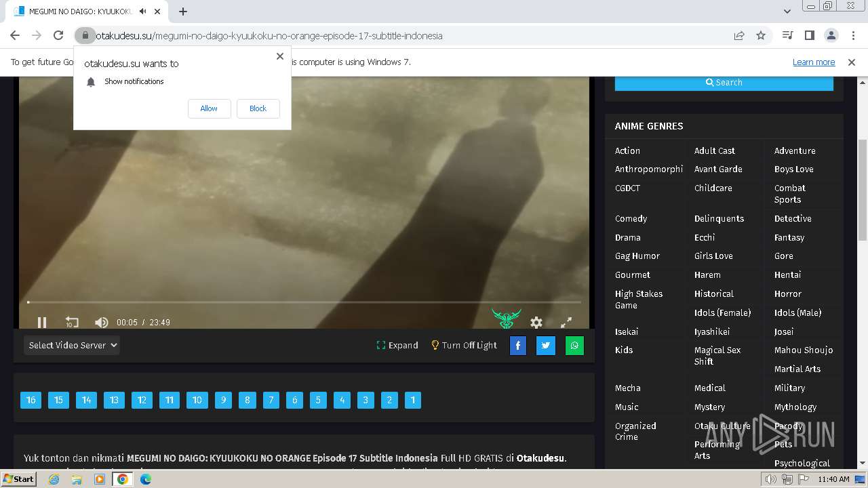This screenshot has height=488, width=868.
Task: Select the Adventure genre
Action: point(795,150)
